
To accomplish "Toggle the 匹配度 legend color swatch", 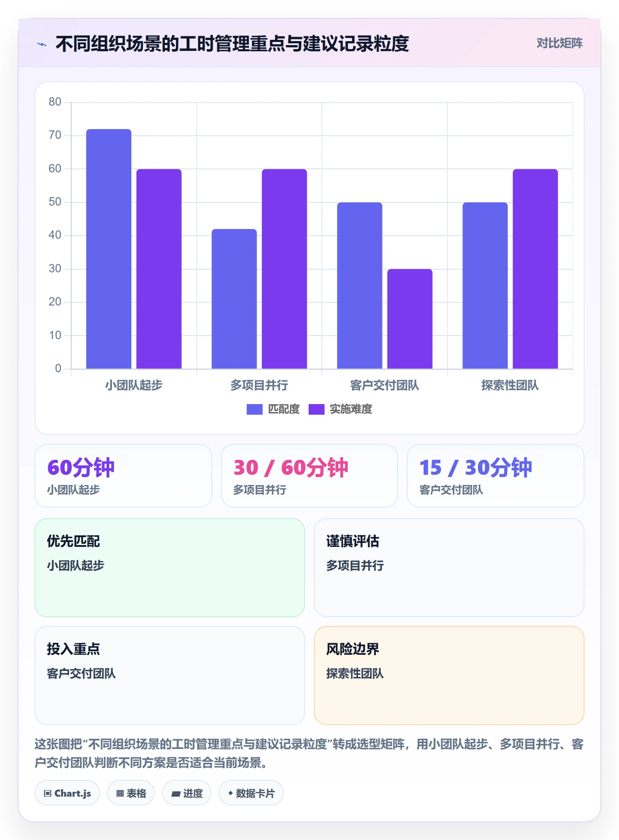I will tap(254, 409).
